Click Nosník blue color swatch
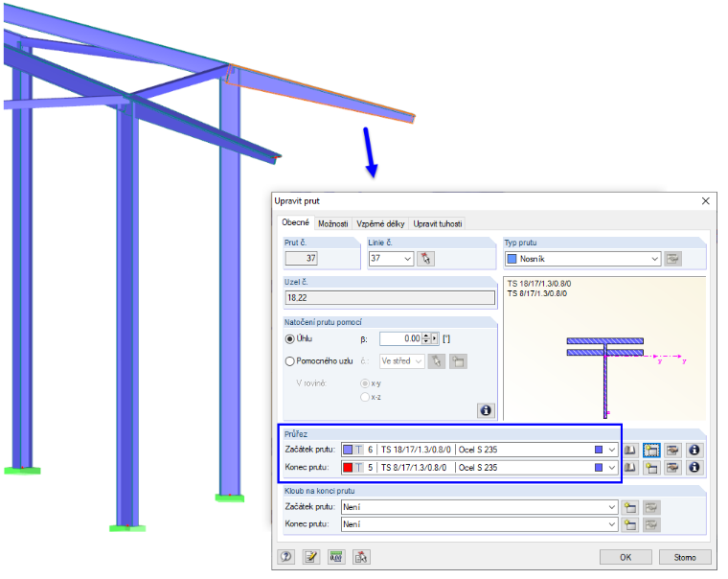This screenshot has height=579, width=728. point(512,259)
